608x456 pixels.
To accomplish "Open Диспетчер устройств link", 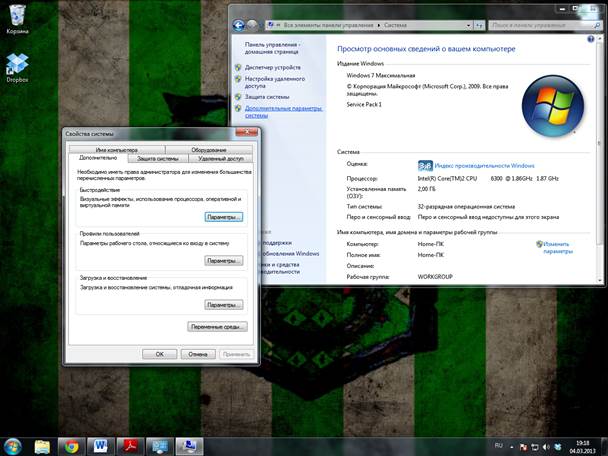I will (x=273, y=67).
